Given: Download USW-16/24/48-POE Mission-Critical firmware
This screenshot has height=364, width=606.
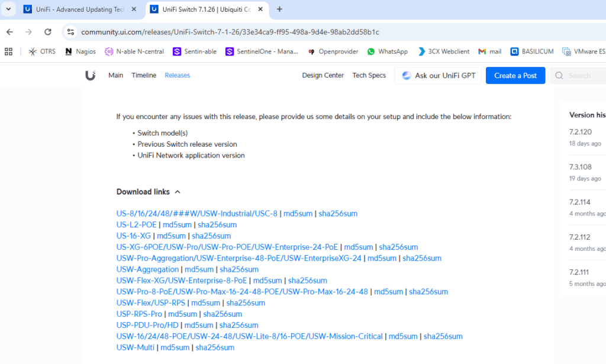Looking at the screenshot, I should (x=249, y=337).
